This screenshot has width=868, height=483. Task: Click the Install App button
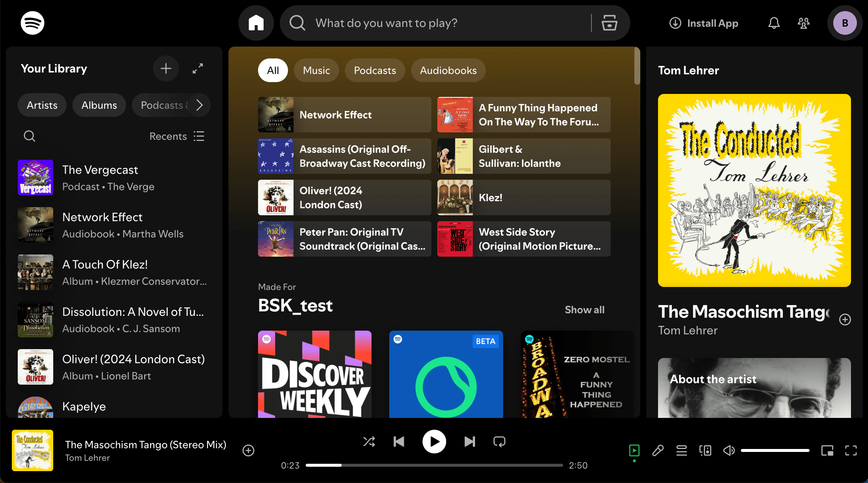[x=703, y=23]
